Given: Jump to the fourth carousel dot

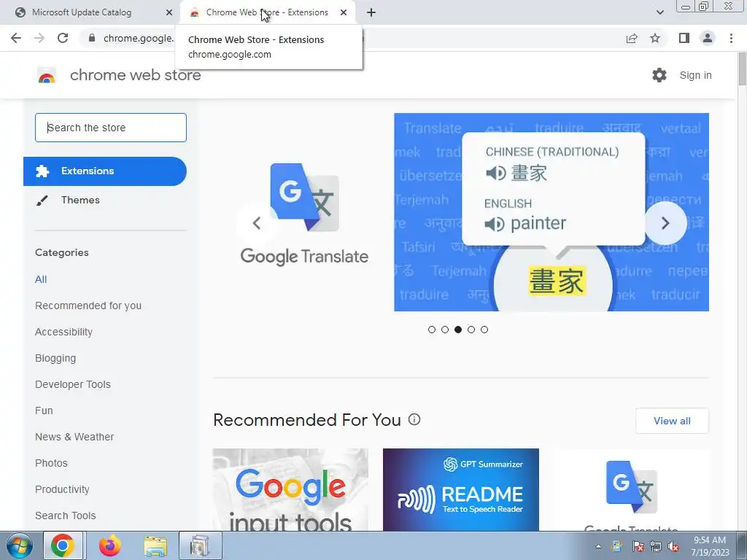Looking at the screenshot, I should pos(471,330).
